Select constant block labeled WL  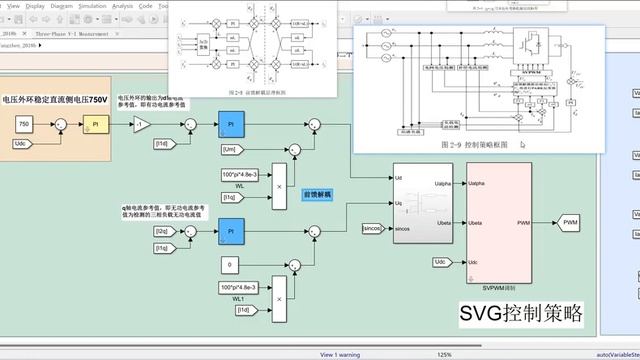tap(240, 175)
